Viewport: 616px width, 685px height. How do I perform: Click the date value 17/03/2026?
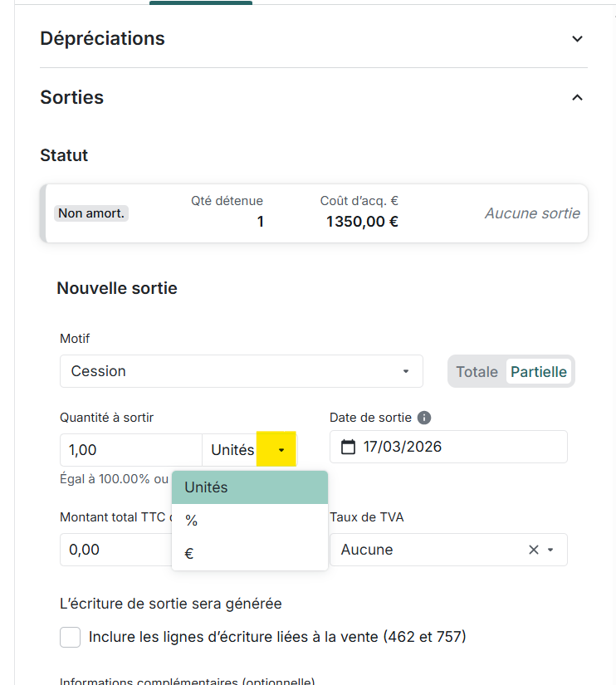[x=403, y=447]
